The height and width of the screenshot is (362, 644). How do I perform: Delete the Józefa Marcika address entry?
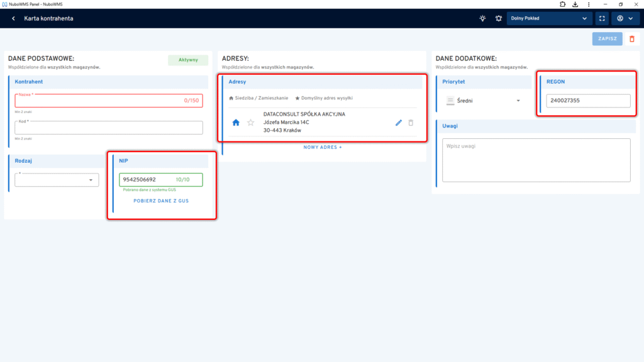411,123
